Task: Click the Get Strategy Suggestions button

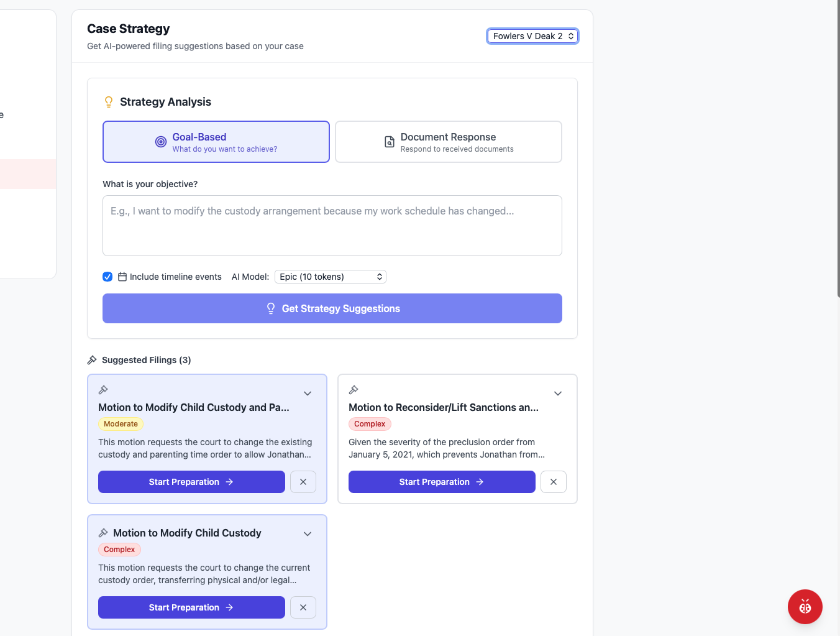Action: (332, 308)
